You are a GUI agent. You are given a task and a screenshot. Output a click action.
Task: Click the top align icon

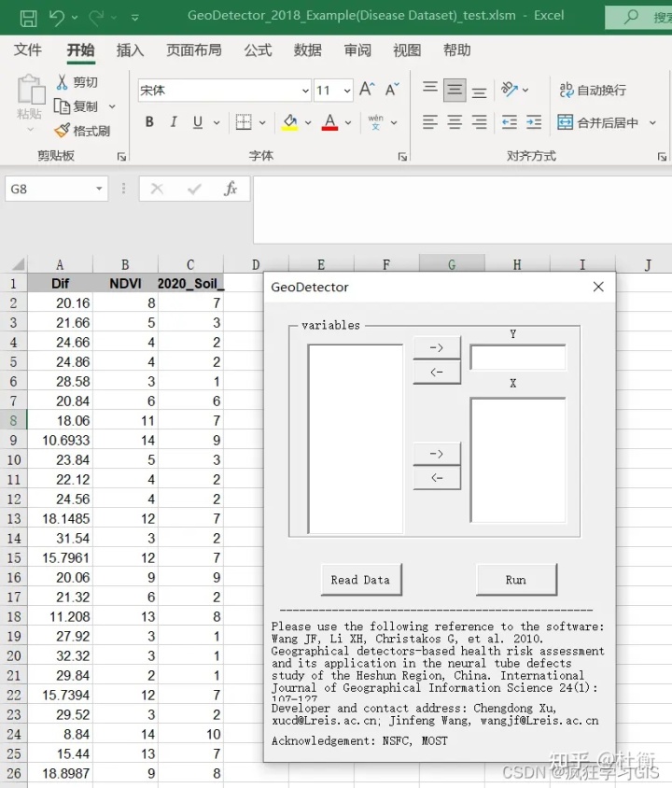click(430, 90)
